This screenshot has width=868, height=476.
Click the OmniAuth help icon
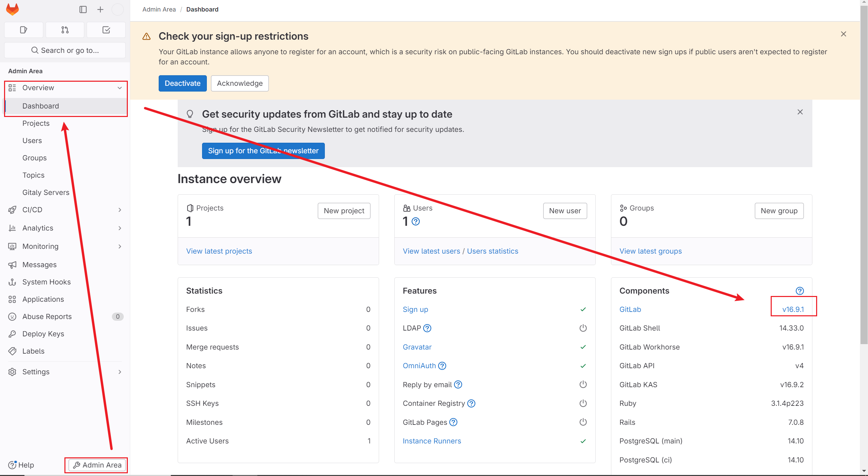pos(442,366)
